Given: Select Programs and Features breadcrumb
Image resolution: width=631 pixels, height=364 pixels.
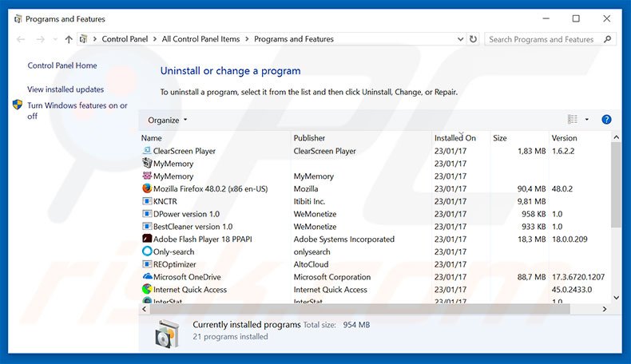Looking at the screenshot, I should coord(294,39).
